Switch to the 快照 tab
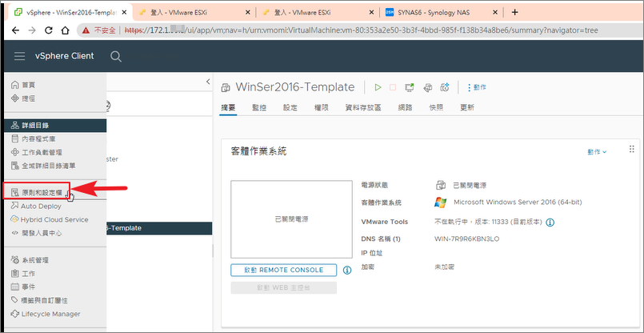 436,108
